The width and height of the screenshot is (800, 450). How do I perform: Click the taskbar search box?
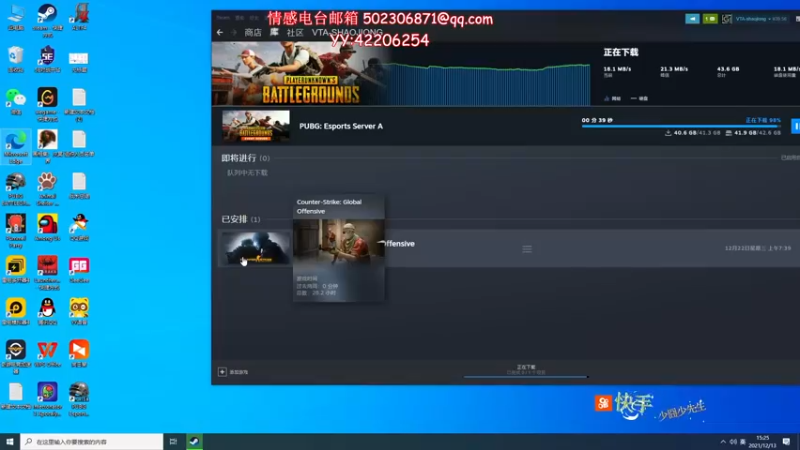[92, 441]
